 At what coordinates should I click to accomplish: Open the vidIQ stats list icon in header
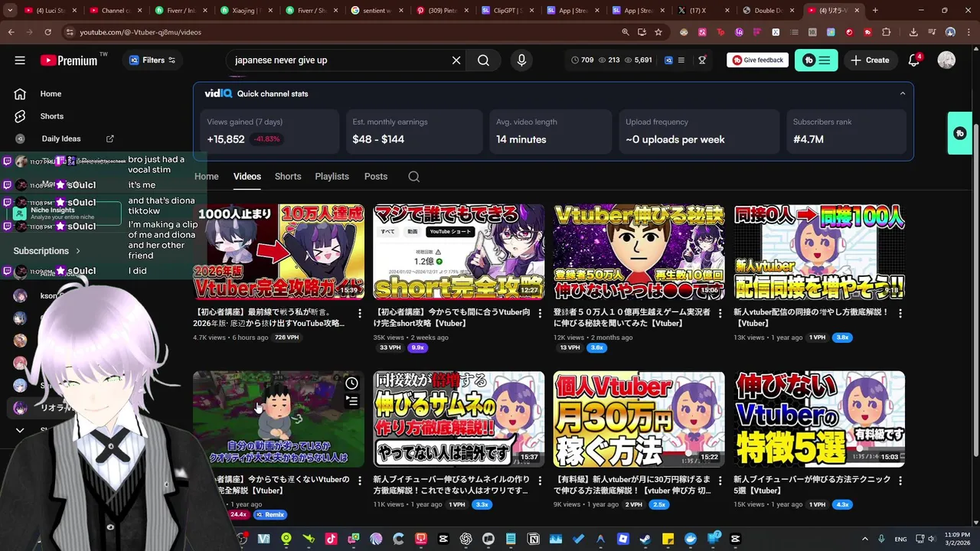coord(681,60)
